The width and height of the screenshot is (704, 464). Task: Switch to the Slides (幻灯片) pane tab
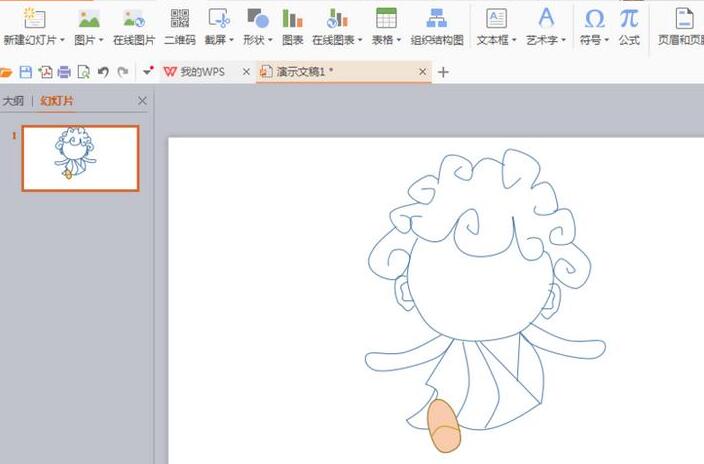point(57,101)
